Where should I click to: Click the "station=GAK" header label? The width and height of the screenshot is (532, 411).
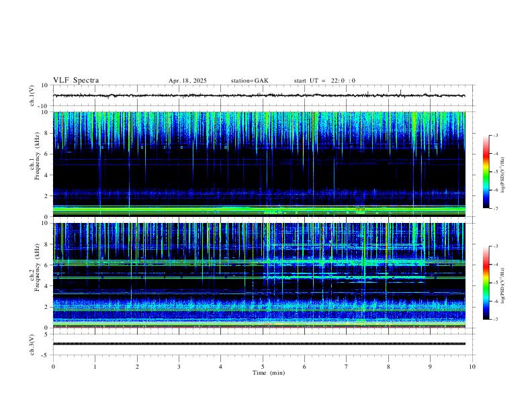(x=249, y=81)
